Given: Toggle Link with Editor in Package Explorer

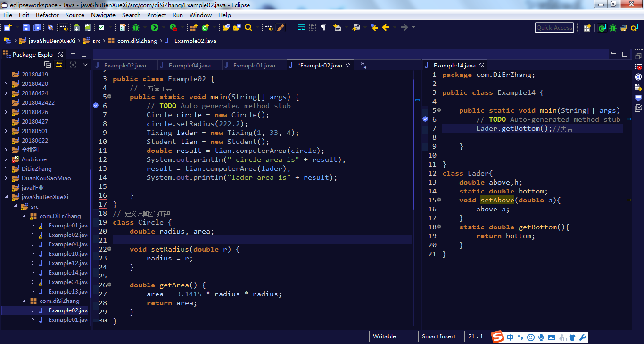Looking at the screenshot, I should coord(59,65).
